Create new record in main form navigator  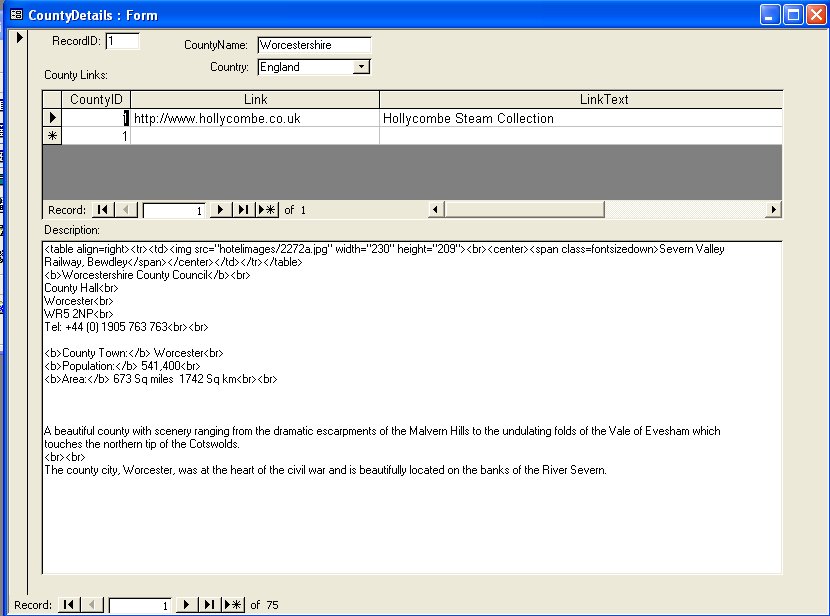(x=233, y=604)
